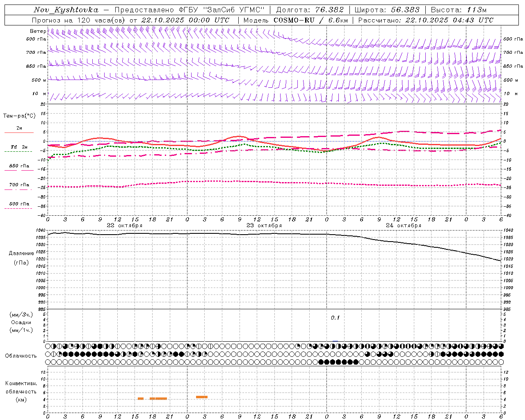Click the Давление pressure panel label
525x420 pixels.
coord(21,253)
